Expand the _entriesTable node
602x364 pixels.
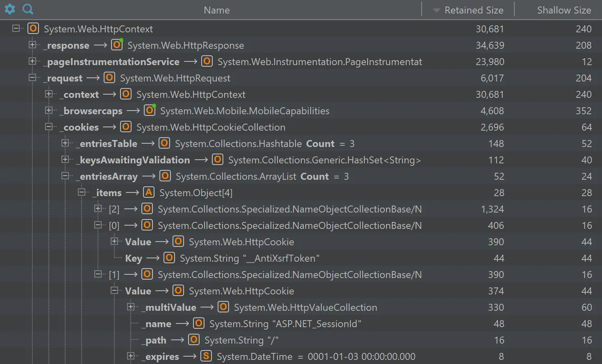point(65,143)
